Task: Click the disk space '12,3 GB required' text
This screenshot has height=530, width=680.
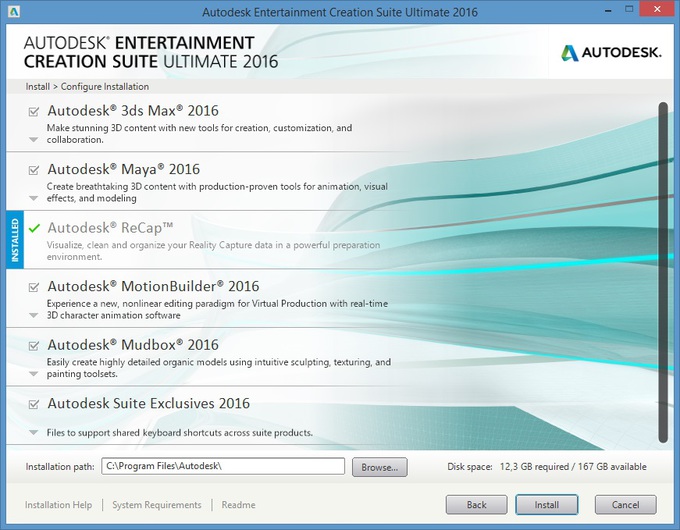Action: (x=534, y=467)
